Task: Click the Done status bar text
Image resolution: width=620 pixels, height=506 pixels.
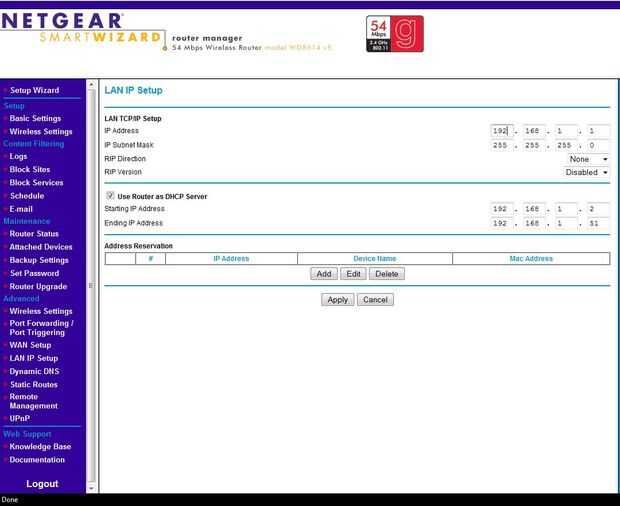Action: coord(9,500)
